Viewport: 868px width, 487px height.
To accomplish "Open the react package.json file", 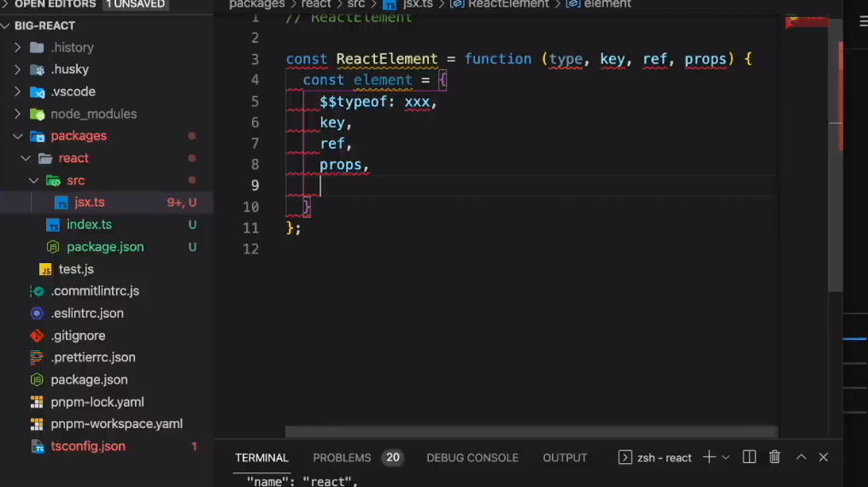I will [x=105, y=247].
